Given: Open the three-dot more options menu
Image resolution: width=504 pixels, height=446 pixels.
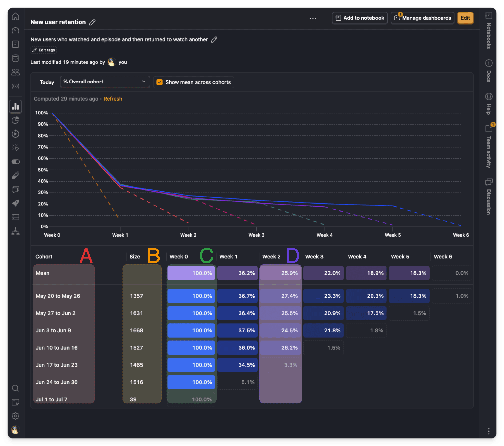Looking at the screenshot, I should (x=313, y=18).
